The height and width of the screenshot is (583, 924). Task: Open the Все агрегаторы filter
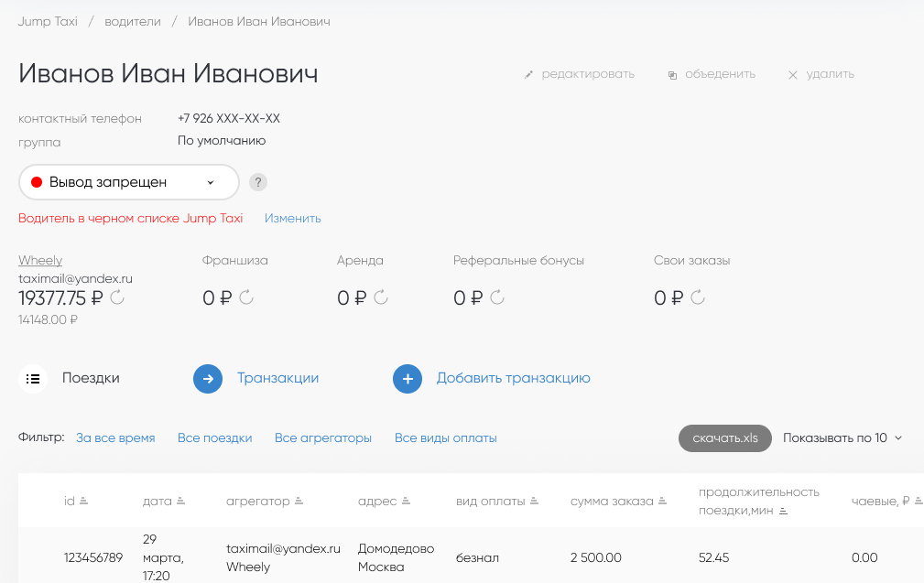[322, 438]
